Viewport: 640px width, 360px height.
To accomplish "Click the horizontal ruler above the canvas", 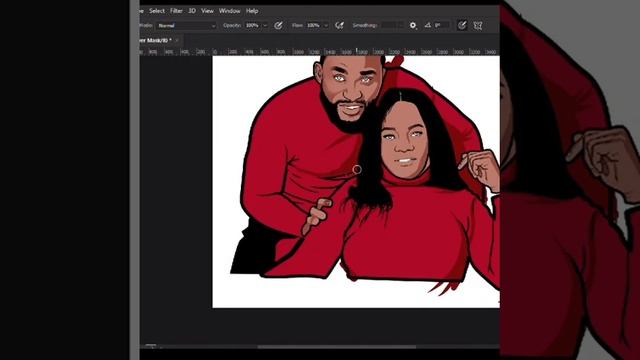I will point(320,52).
